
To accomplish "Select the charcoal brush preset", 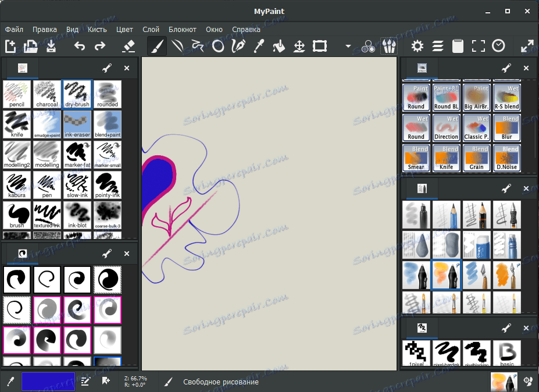I will tap(47, 94).
